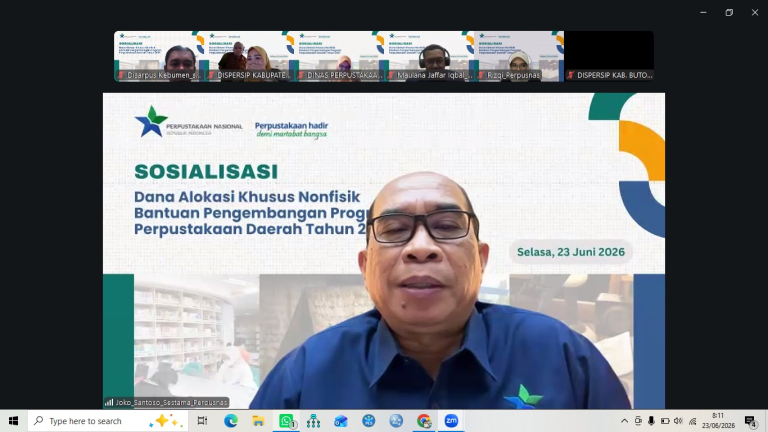Viewport: 768px width, 432px height.
Task: Click DISPERSIP KAB. BUTO participant tile
Action: 609,56
